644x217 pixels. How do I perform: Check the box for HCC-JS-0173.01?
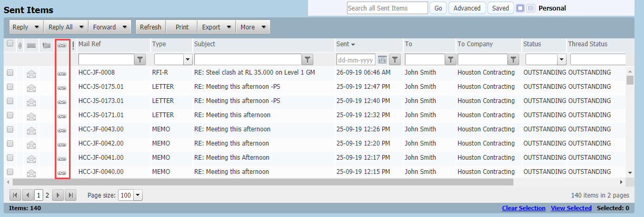10,101
